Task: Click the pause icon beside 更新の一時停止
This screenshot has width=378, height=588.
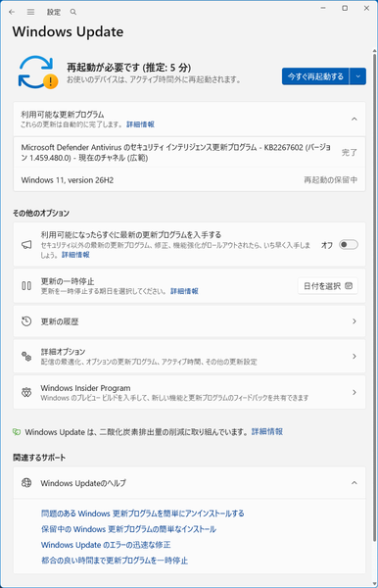Action: 26,286
